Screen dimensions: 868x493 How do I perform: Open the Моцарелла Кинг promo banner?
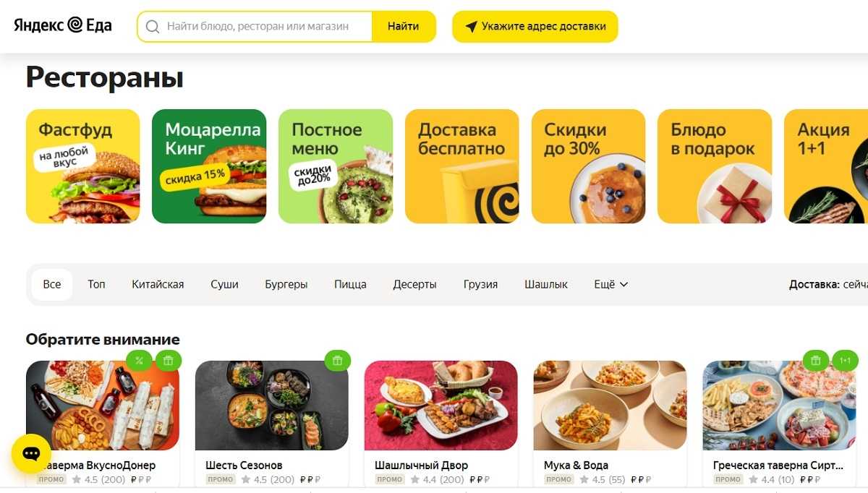pos(209,166)
